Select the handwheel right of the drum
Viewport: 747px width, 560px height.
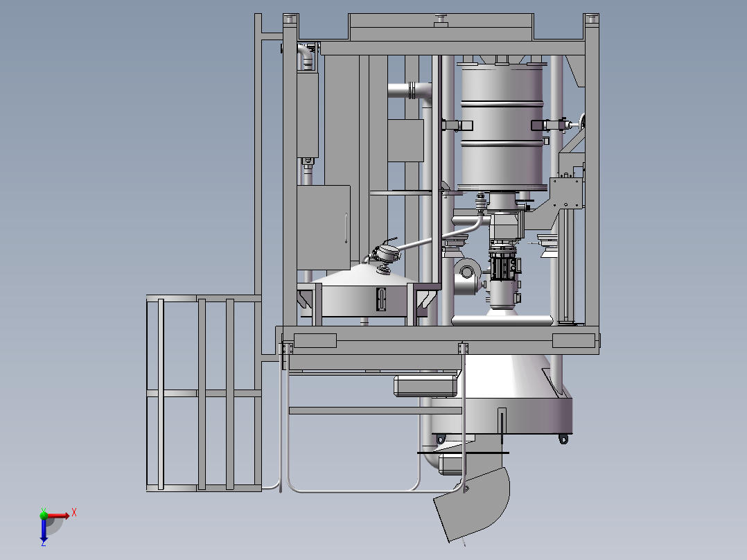pos(581,121)
